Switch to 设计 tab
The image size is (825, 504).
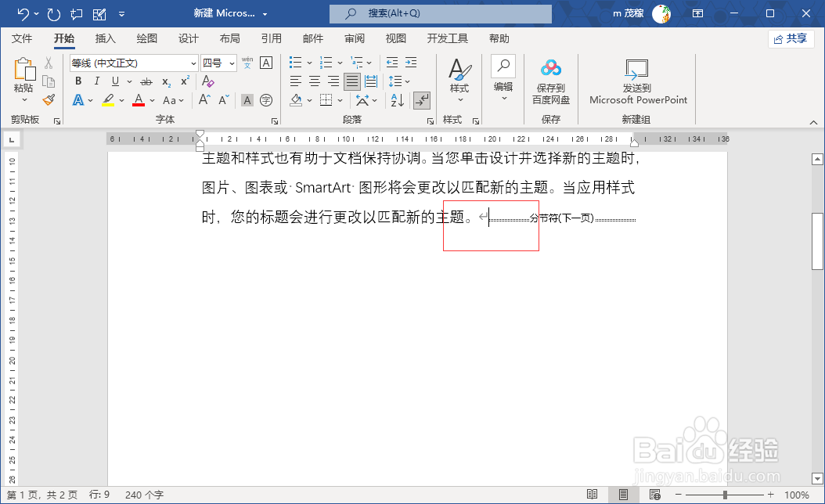[x=188, y=38]
